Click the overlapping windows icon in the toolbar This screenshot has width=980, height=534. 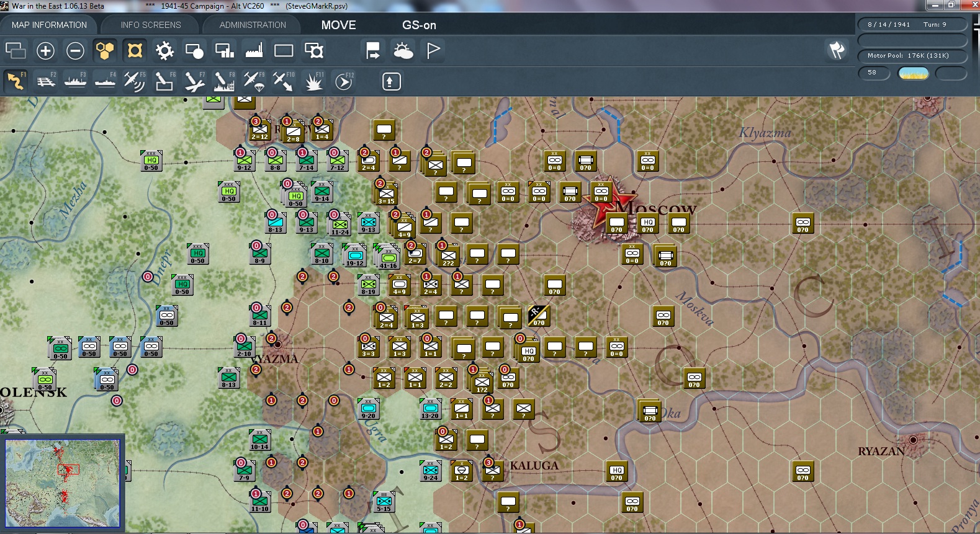coord(16,50)
